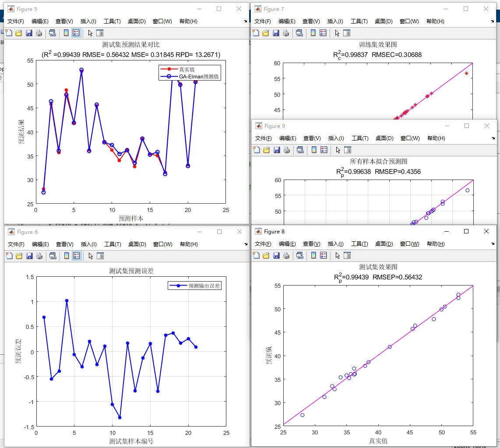
Task: Maximize the Figure 8 window
Action: (466, 231)
